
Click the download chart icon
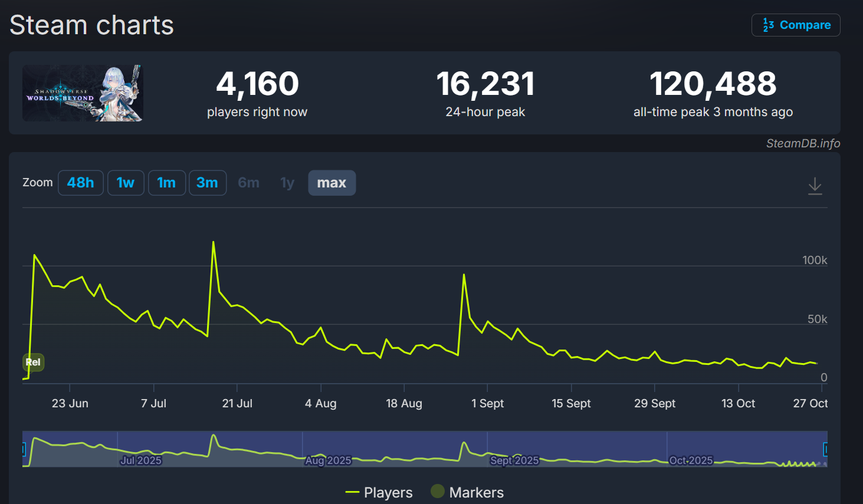(x=815, y=186)
